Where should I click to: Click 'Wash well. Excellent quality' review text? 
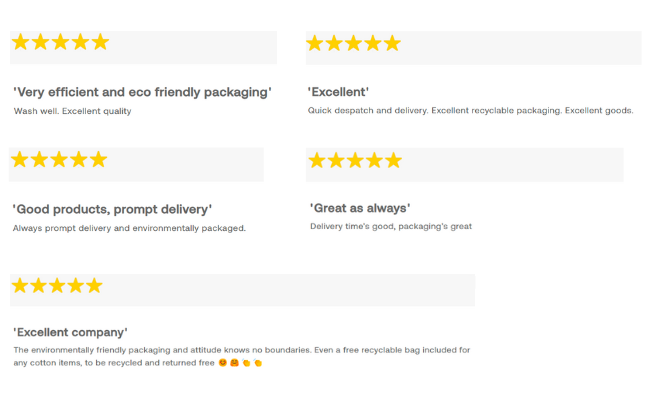[x=72, y=111]
